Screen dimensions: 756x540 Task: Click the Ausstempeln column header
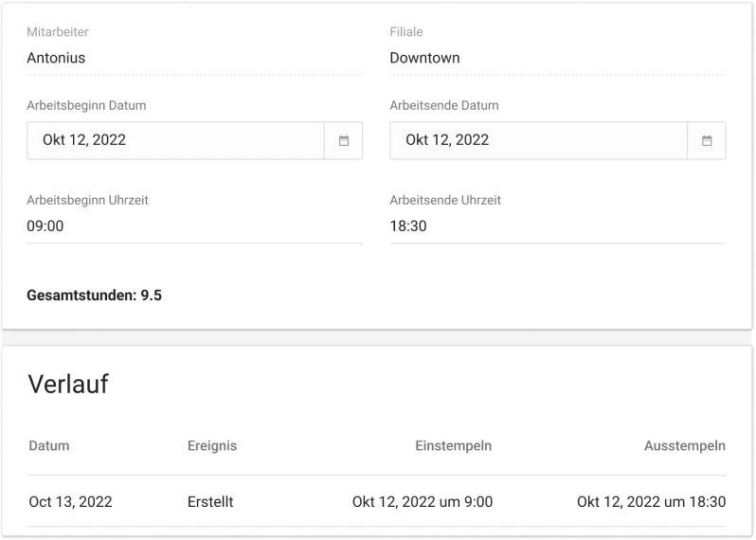click(684, 446)
